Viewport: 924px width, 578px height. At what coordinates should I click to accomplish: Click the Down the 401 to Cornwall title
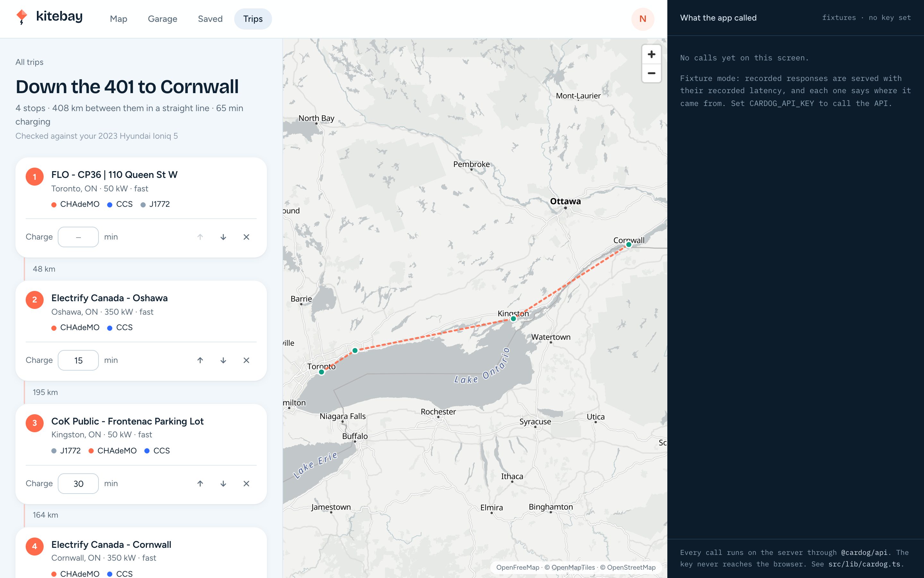127,87
